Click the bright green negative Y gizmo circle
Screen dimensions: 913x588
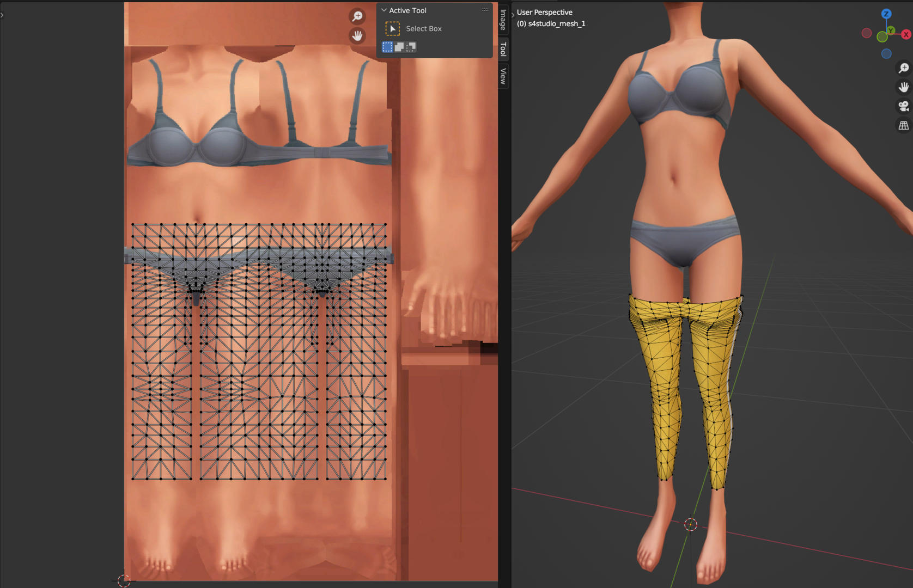pyautogui.click(x=882, y=37)
